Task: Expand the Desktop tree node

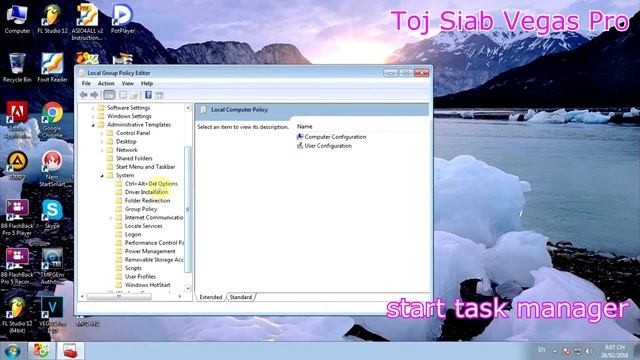Action: [102, 142]
